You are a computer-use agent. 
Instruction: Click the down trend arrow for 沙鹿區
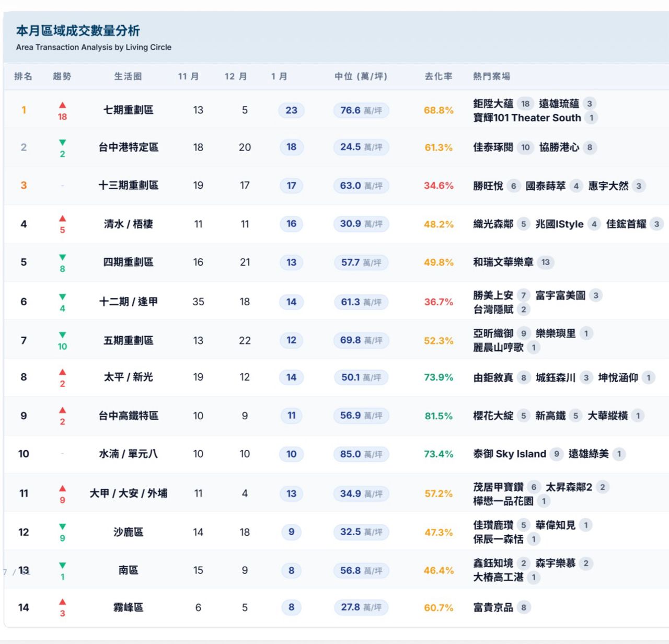[x=62, y=527]
